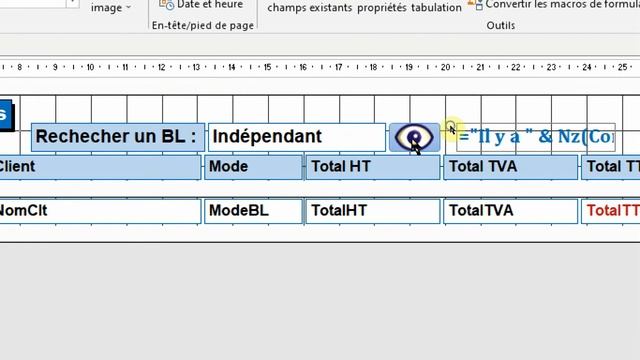
Task: Open the 'propriétés' sheet command
Action: tap(382, 8)
